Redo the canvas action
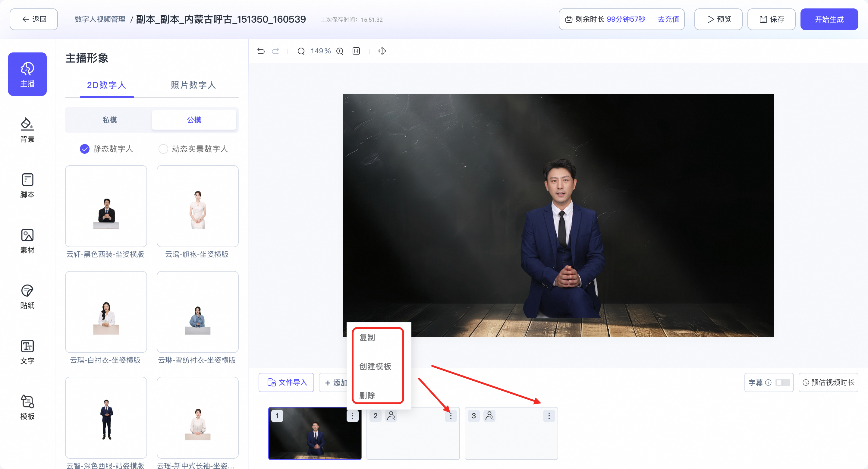868x469 pixels. click(x=276, y=51)
